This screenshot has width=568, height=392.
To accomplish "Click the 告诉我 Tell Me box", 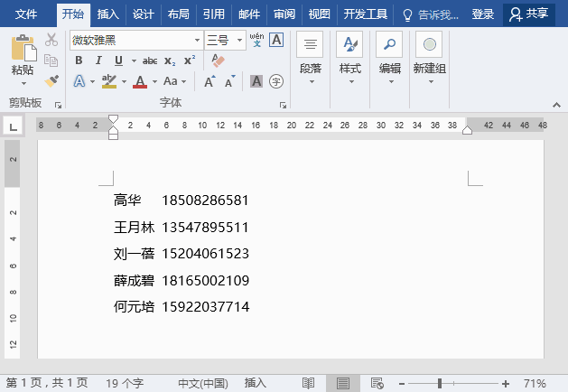I will (431, 14).
